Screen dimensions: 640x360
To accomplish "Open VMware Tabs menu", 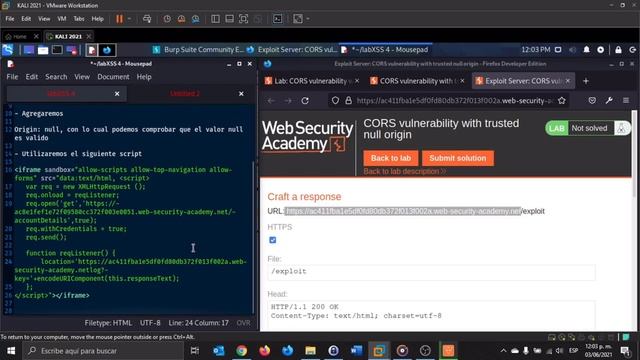I will point(79,19).
